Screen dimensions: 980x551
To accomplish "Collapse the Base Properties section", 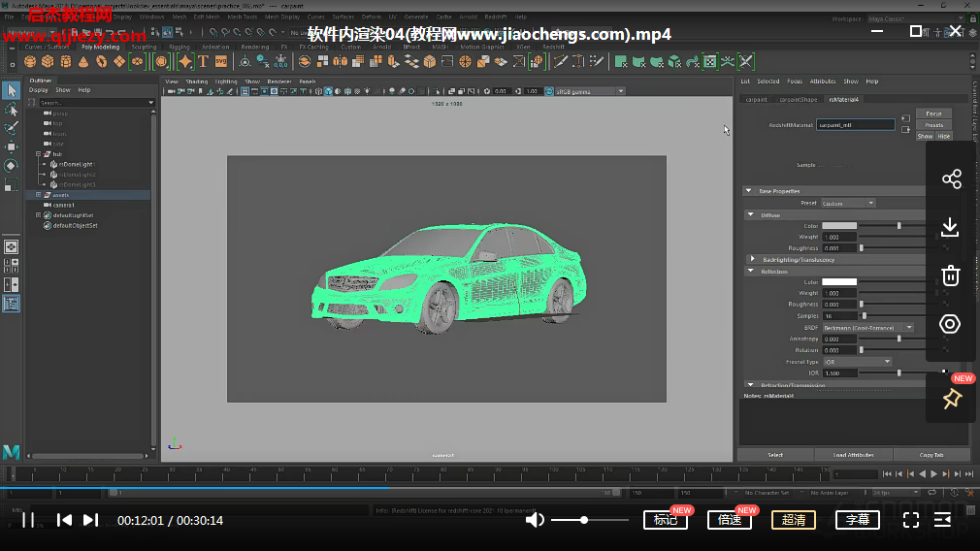I will (749, 190).
